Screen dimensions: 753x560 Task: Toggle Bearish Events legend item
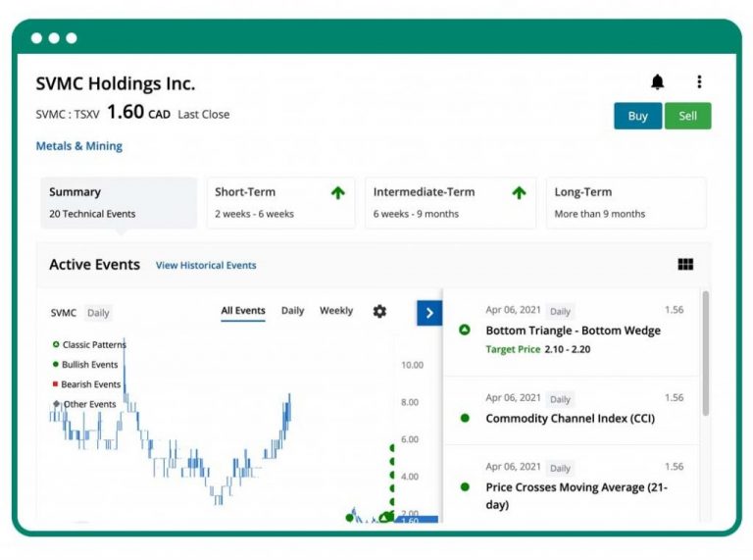point(86,384)
